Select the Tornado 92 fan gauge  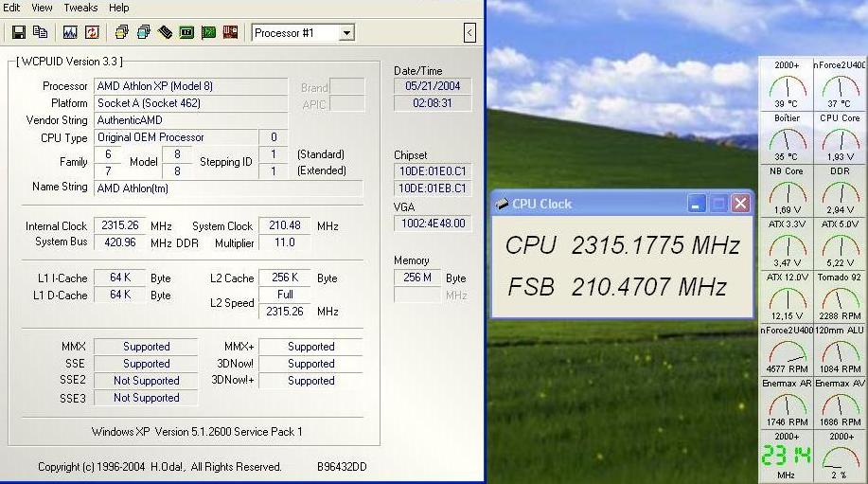coord(840,296)
